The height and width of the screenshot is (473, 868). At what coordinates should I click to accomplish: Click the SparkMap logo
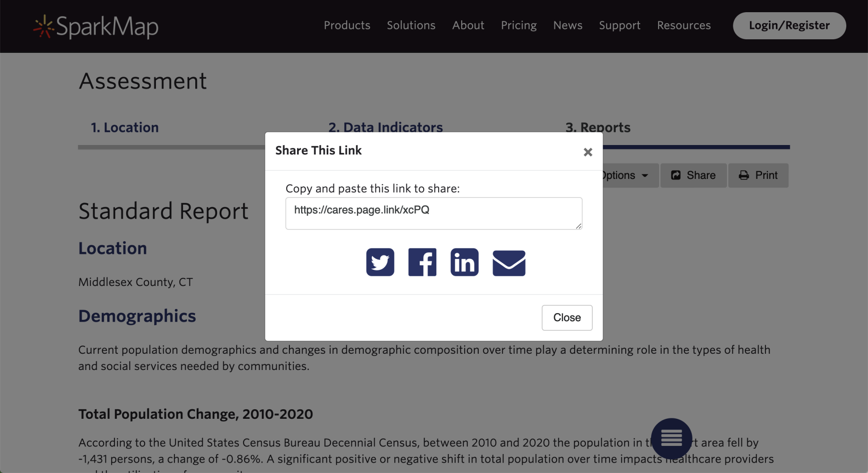pos(96,26)
